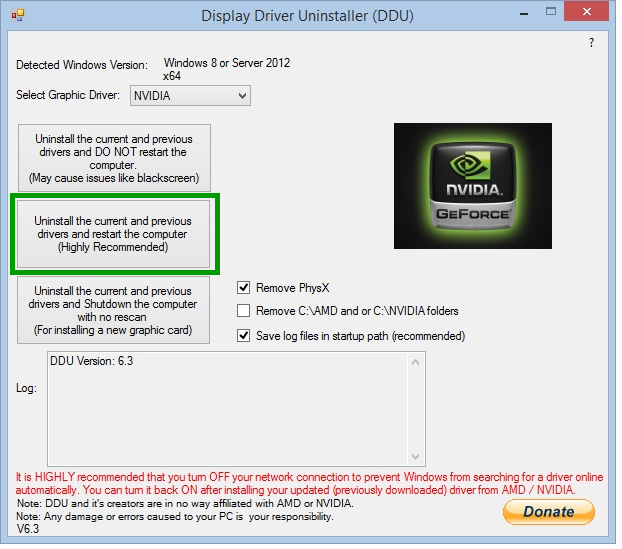Click the 'Select Graphic Driver:' label
622x549 pixels.
coord(68,95)
